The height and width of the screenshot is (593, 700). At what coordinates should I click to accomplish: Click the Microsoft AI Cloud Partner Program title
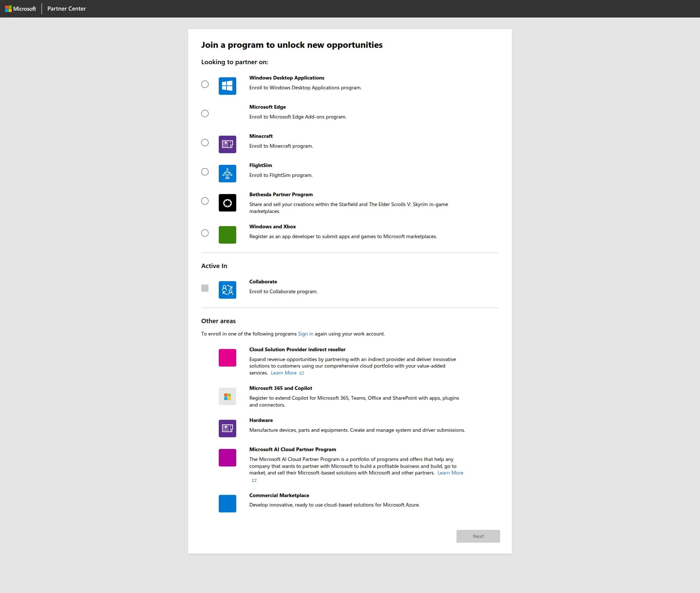[293, 449]
